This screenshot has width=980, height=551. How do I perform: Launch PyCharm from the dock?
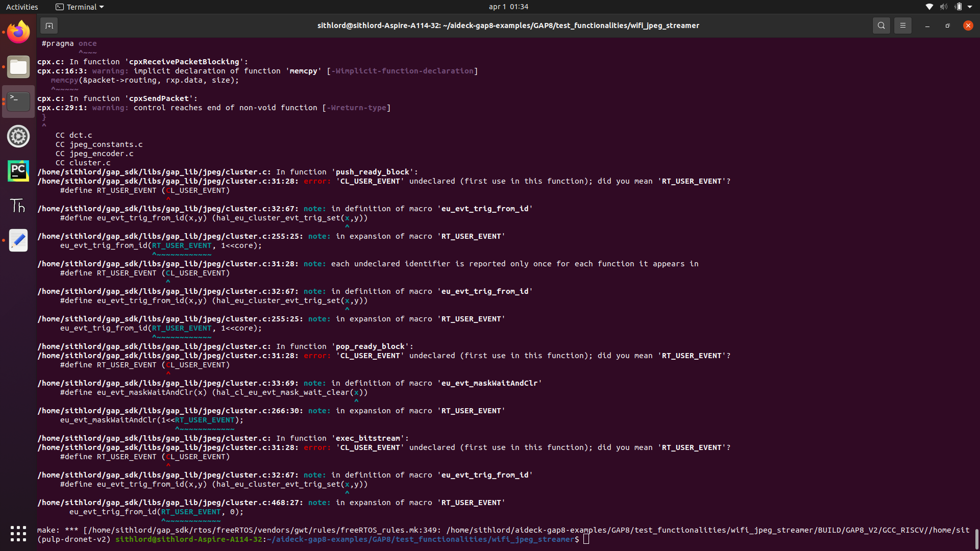pyautogui.click(x=18, y=171)
